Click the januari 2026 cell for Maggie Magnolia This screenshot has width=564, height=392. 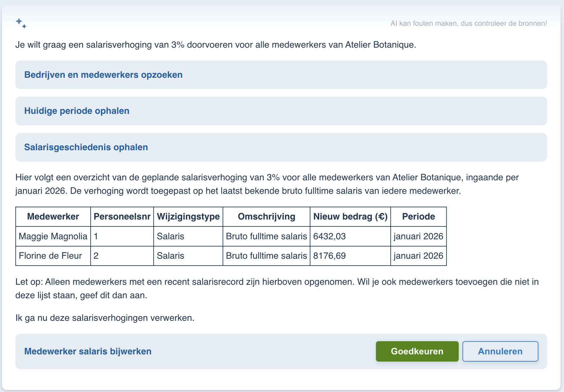(x=419, y=236)
